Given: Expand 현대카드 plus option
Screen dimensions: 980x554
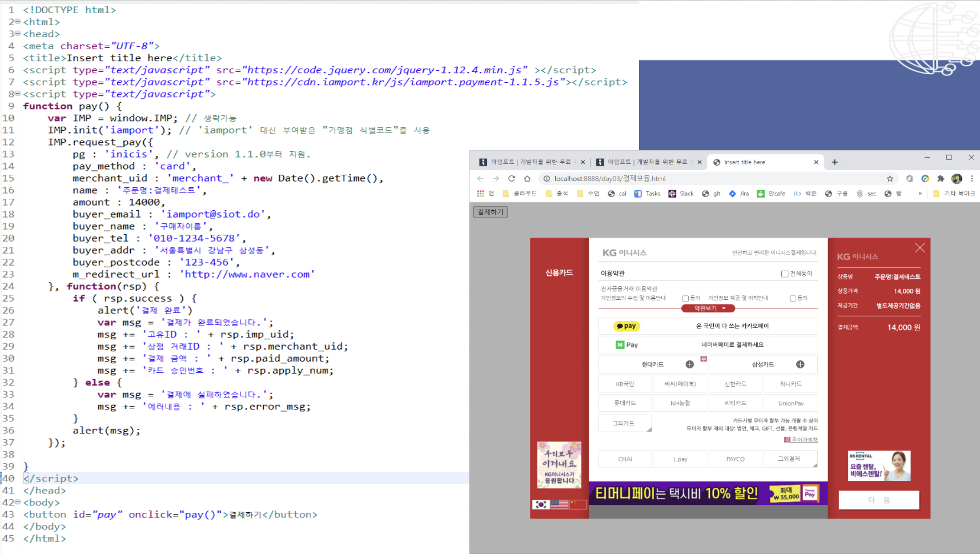Looking at the screenshot, I should pyautogui.click(x=689, y=364).
